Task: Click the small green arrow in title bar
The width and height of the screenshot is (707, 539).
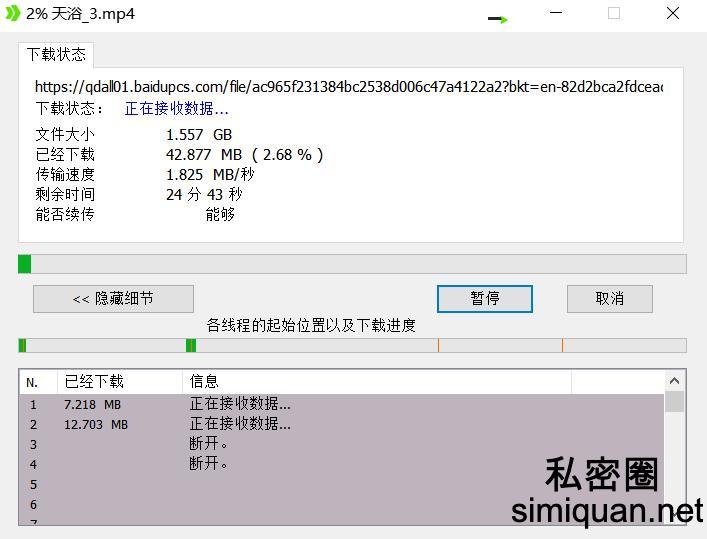Action: click(498, 19)
